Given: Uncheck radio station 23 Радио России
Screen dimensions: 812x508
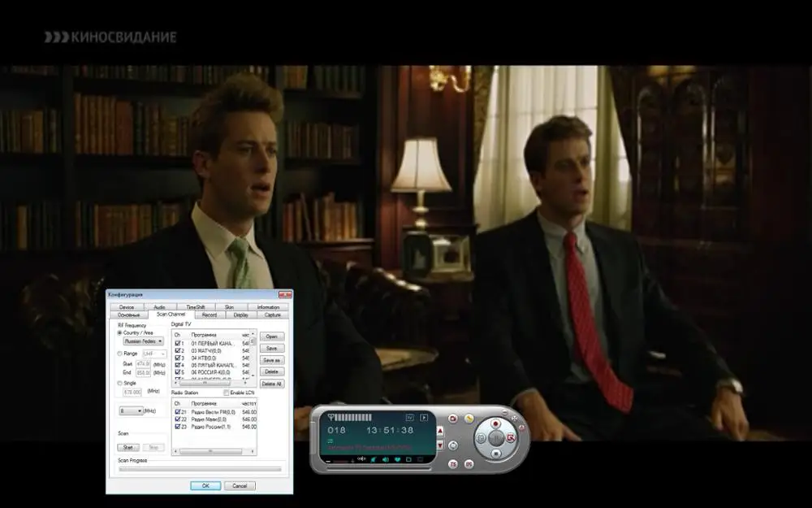Looking at the screenshot, I should 178,427.
